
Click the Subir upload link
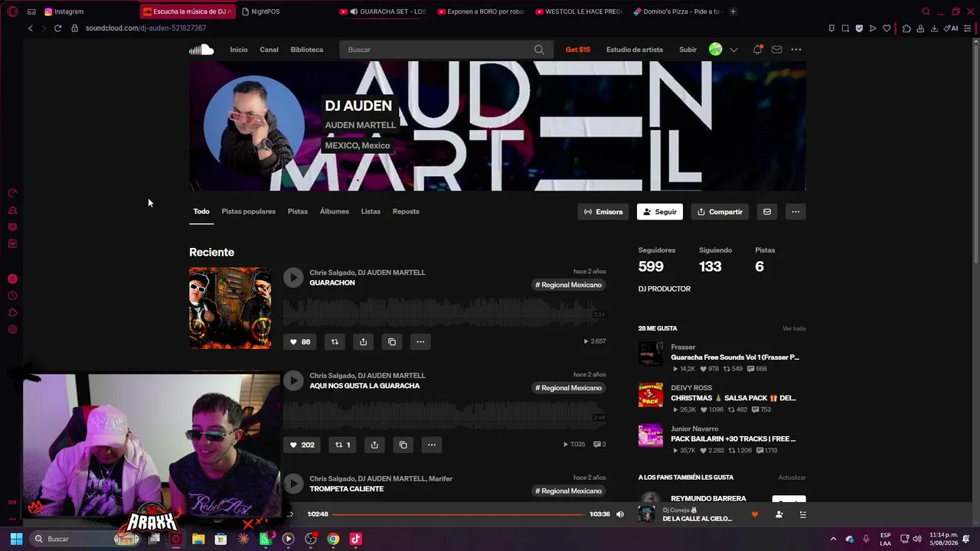point(688,50)
